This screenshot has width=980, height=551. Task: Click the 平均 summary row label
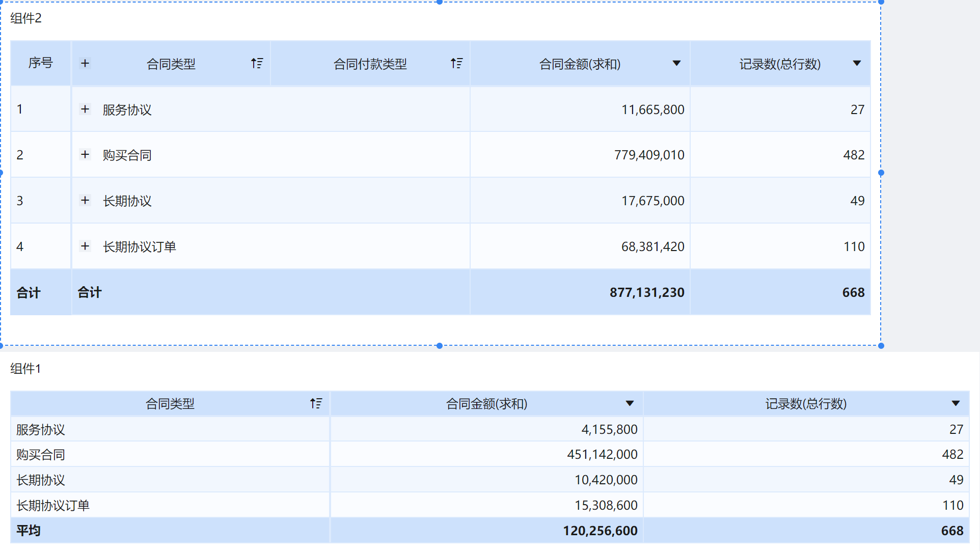(29, 531)
